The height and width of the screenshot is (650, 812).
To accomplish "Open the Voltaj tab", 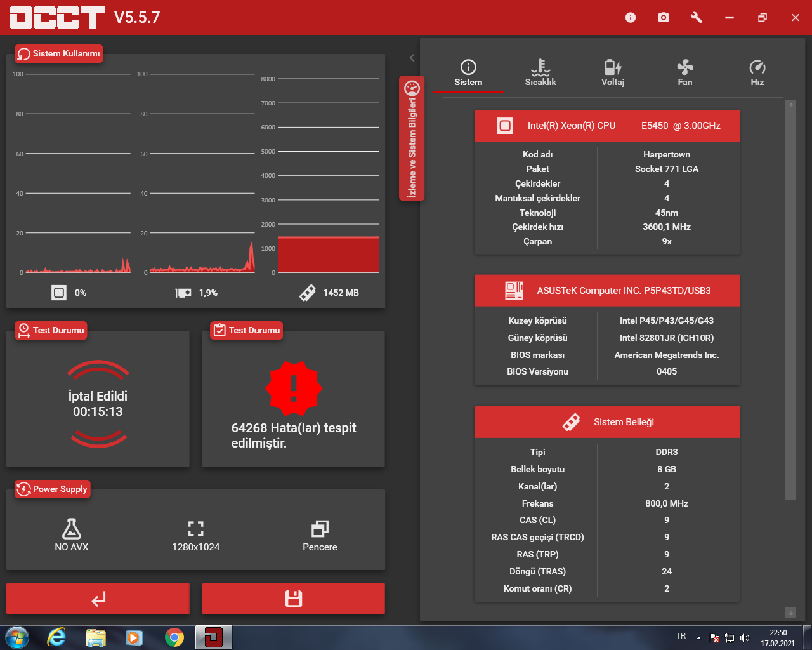I will tap(613, 73).
